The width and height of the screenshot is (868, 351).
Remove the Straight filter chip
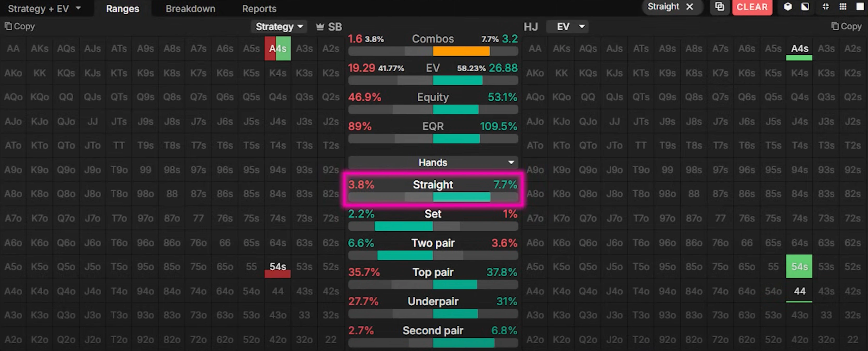(x=690, y=7)
